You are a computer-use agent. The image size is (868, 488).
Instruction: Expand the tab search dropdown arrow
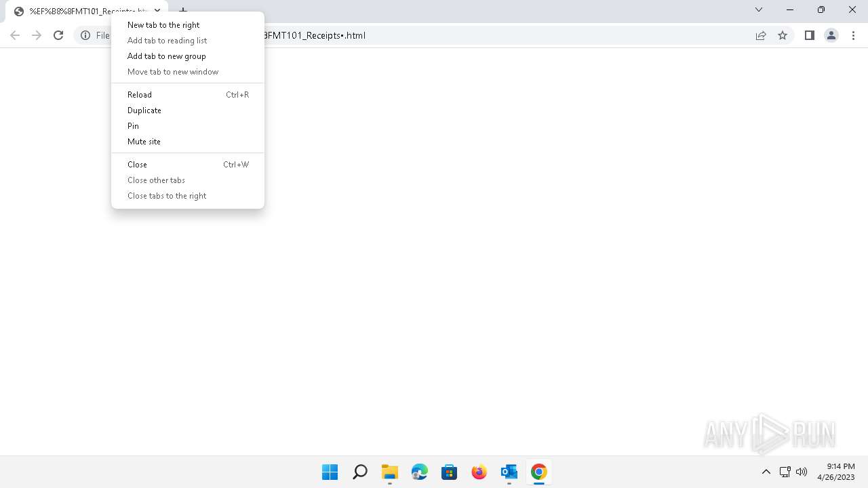(x=759, y=9)
